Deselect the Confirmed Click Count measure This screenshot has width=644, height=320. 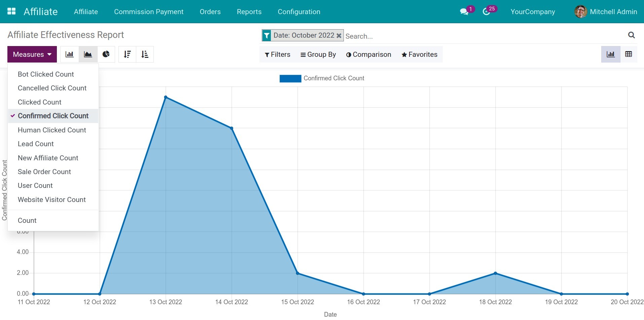(x=53, y=116)
